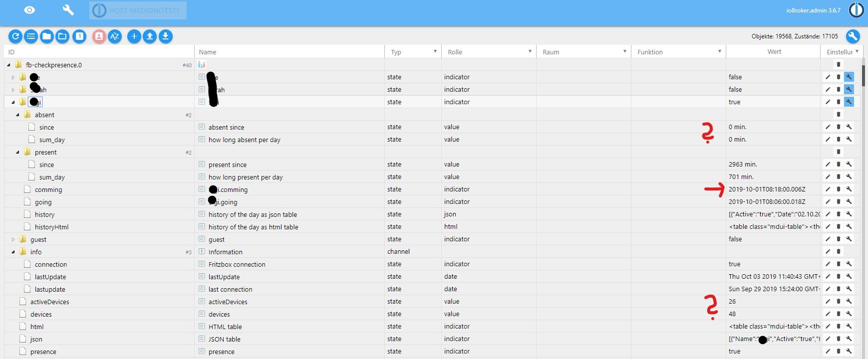Viewport: 868px width, 359px height.
Task: Collapse the absent folder node
Action: pos(18,115)
